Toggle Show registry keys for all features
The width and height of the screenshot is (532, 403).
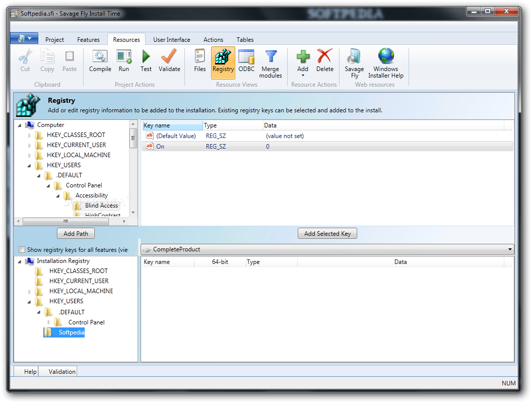pyautogui.click(x=22, y=250)
